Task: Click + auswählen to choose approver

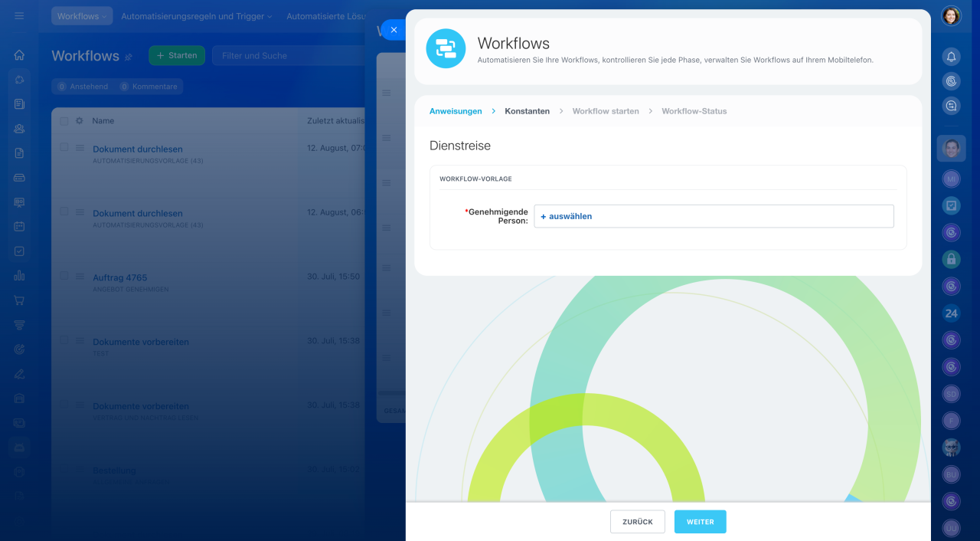Action: pos(567,216)
